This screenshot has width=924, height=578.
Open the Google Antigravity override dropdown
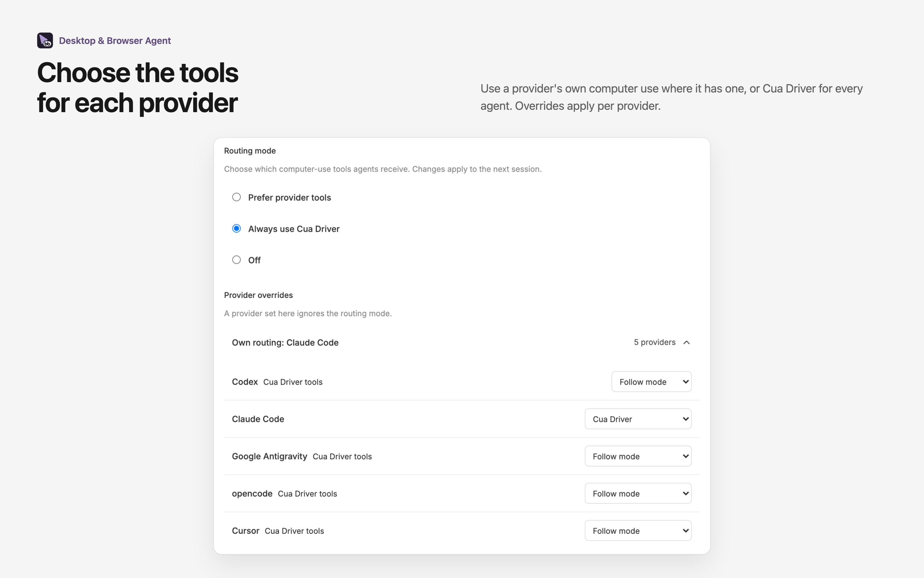click(x=638, y=456)
